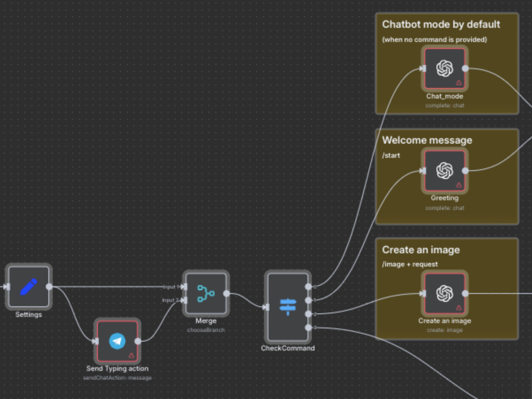Click the Chat_mode node output connector
This screenshot has width=532, height=399.
465,69
